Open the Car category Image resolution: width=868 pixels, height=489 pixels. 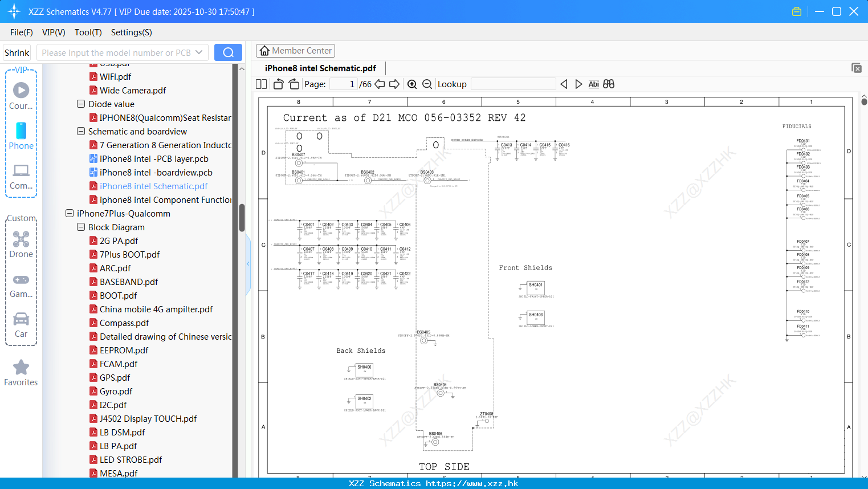point(21,324)
